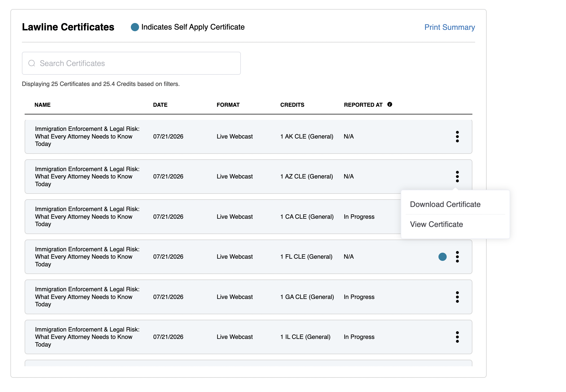Select the '1 IL CLE (General)' credits cell

[x=305, y=337]
